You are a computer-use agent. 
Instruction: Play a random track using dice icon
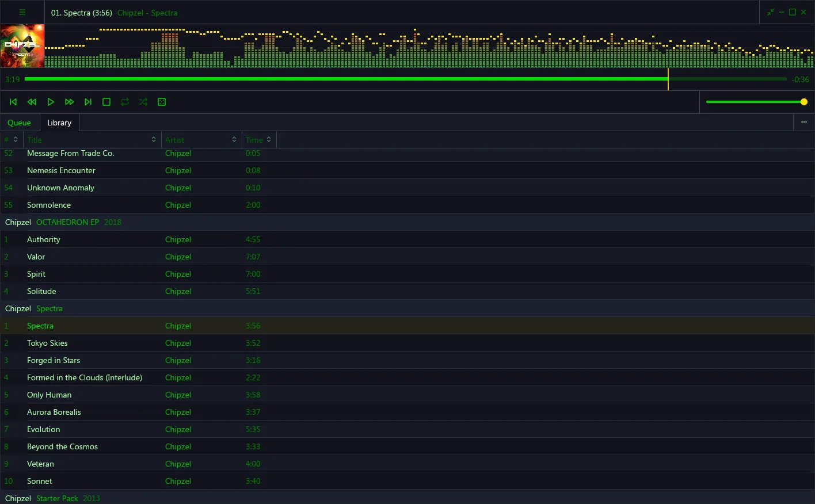pyautogui.click(x=162, y=102)
